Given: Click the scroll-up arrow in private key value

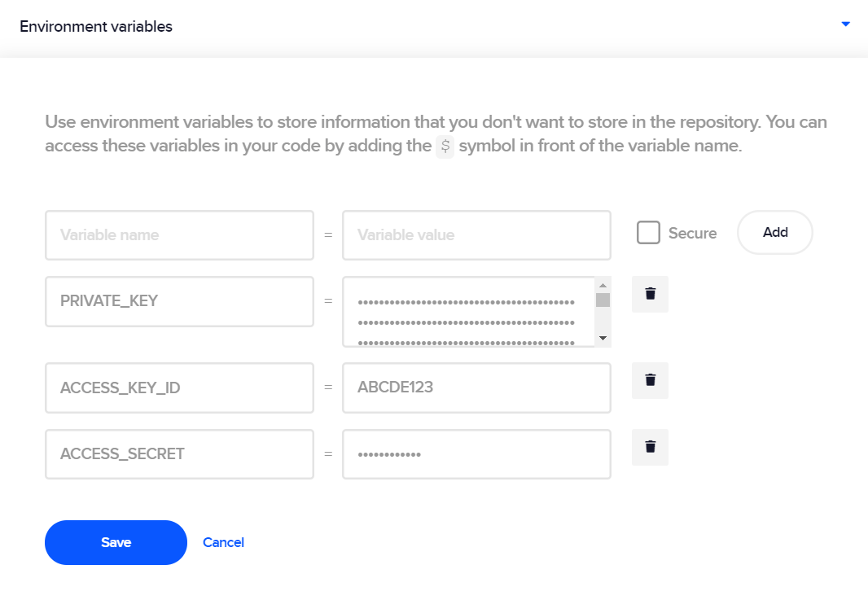Looking at the screenshot, I should (603, 285).
